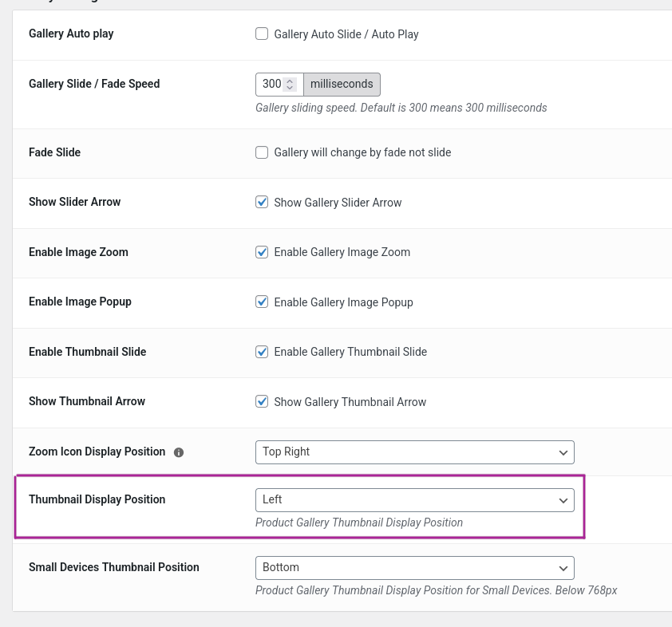Open the Zoom Icon Display Position dropdown
672x627 pixels.
pyautogui.click(x=415, y=452)
